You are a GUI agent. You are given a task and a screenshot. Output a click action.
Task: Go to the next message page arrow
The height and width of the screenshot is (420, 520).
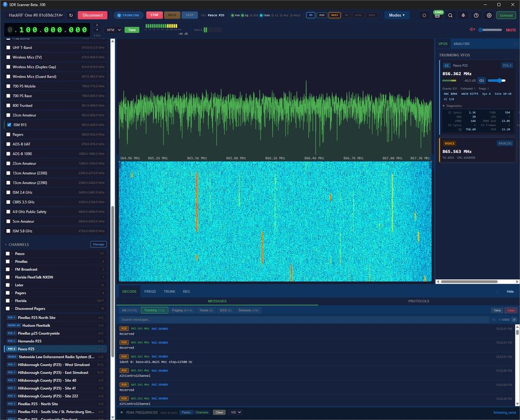[515, 320]
